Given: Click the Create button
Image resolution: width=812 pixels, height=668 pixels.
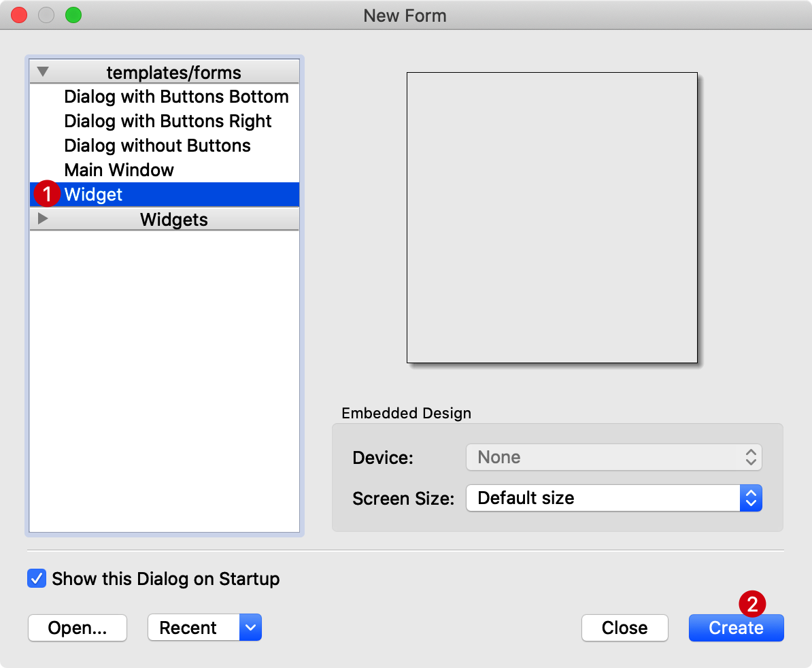Looking at the screenshot, I should pos(736,628).
